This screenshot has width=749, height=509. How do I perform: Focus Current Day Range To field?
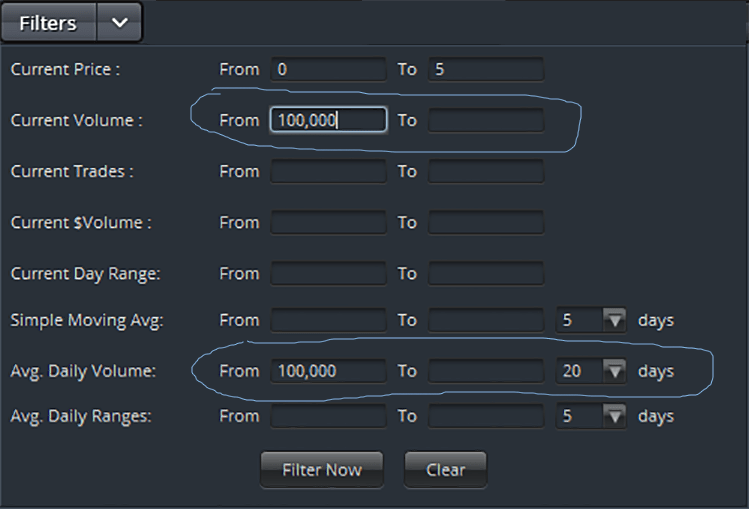(x=486, y=273)
